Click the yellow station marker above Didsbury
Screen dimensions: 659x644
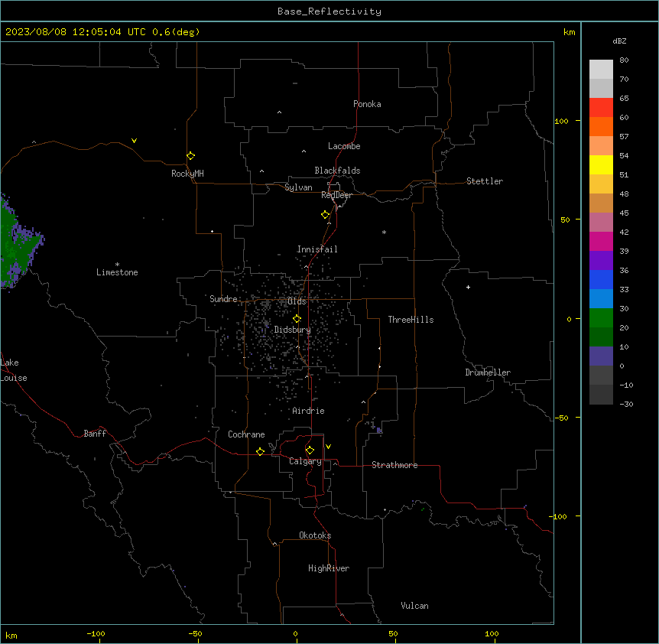297,319
